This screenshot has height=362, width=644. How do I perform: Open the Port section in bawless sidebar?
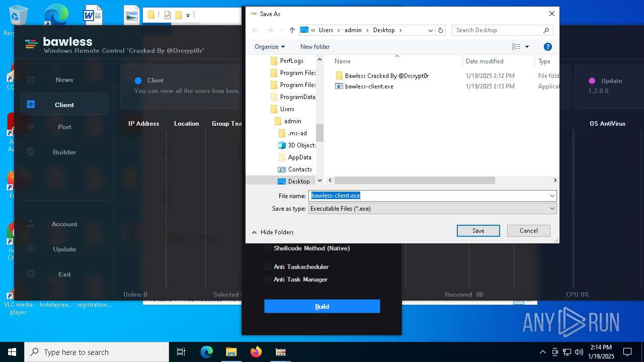pyautogui.click(x=64, y=127)
